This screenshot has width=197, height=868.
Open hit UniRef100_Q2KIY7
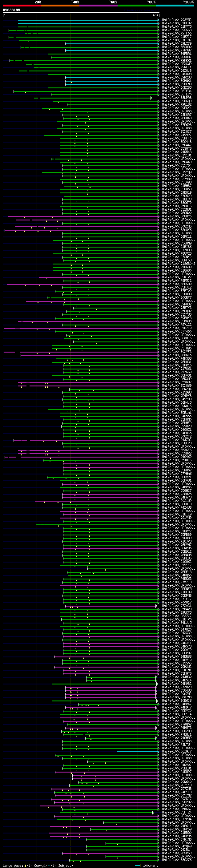(176, 277)
